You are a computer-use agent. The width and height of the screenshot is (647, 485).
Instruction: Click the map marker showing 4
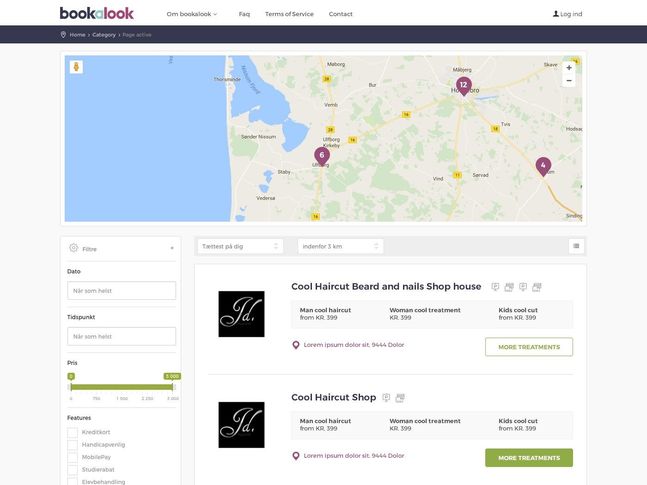(x=543, y=165)
